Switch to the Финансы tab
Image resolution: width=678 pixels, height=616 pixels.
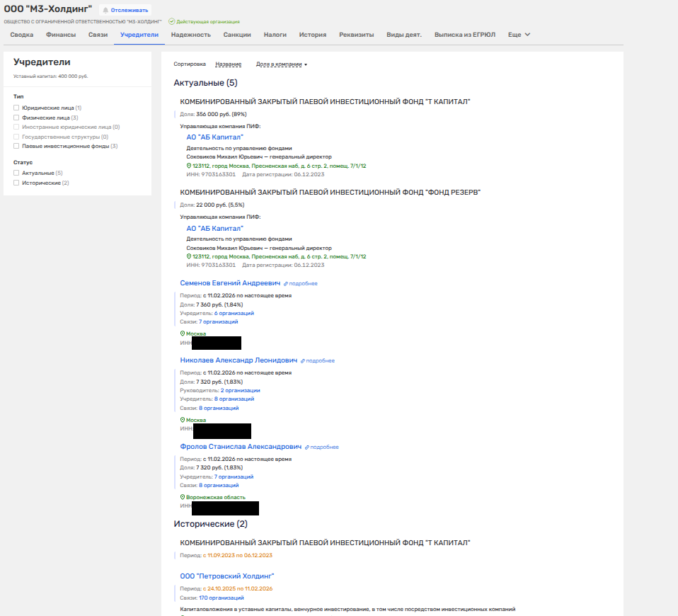60,35
